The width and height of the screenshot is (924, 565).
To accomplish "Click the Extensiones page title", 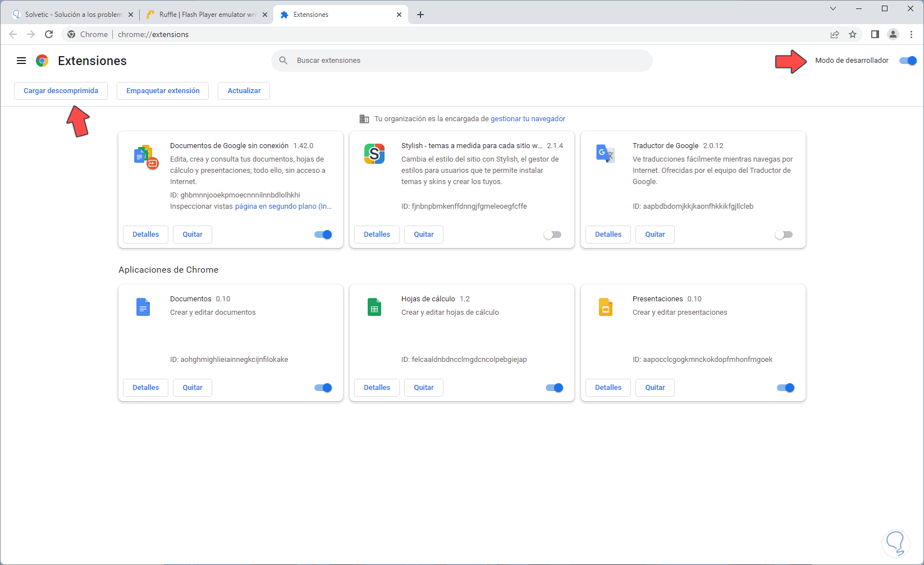I will (x=92, y=61).
